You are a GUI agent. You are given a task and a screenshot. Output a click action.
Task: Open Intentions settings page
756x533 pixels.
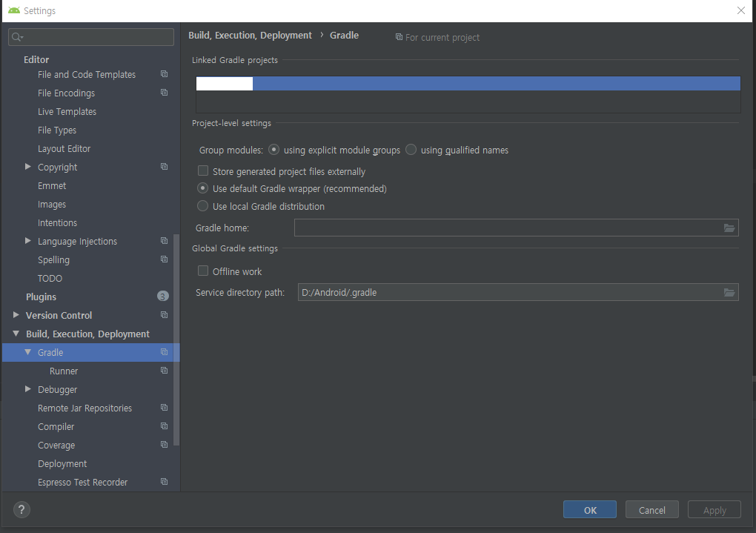[57, 223]
